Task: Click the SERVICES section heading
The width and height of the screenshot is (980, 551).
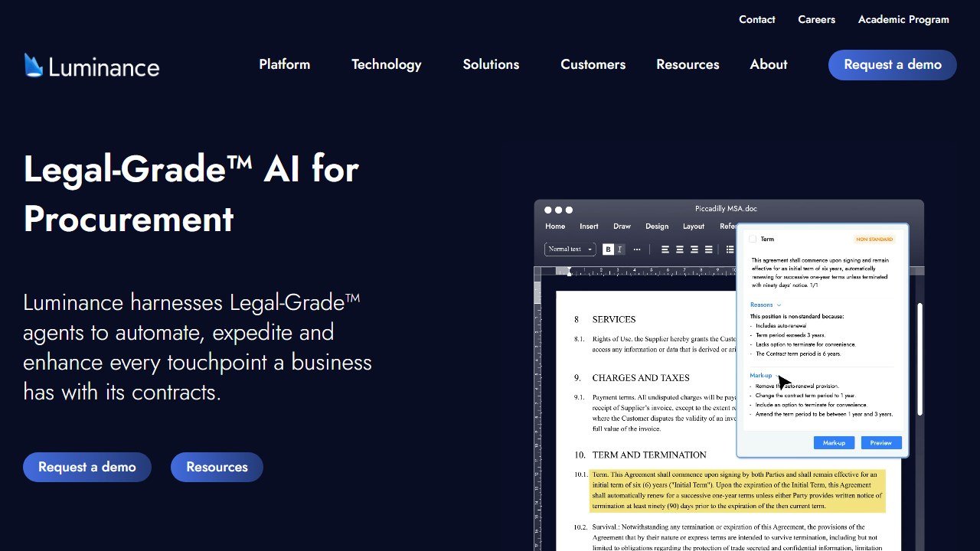Action: 614,319
